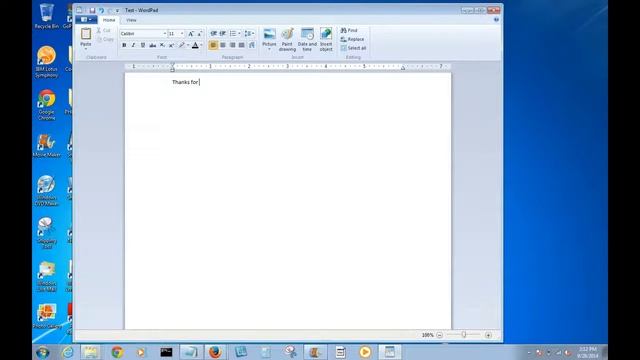Open Google Chrome from the taskbar
Screen dimensions: 640x360
[117, 352]
